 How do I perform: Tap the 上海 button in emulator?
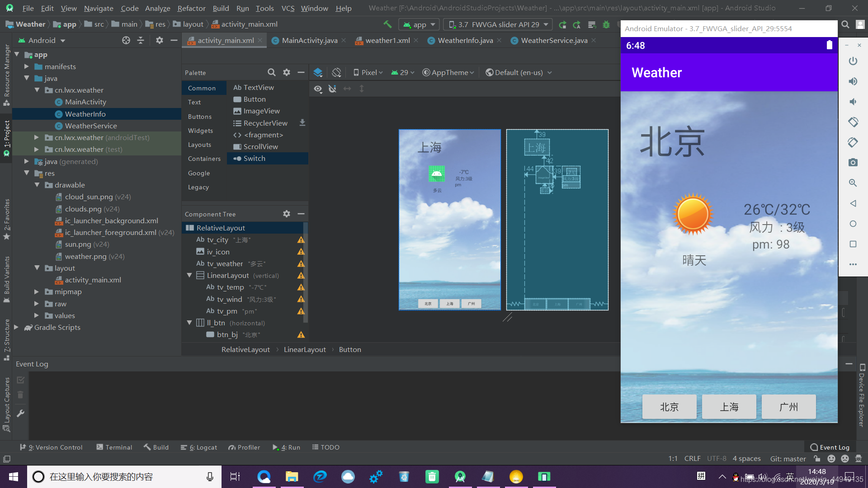[x=729, y=407]
